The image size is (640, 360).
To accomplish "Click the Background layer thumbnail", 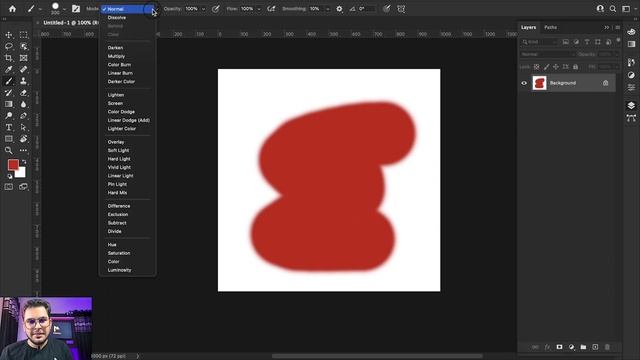I will tap(539, 83).
